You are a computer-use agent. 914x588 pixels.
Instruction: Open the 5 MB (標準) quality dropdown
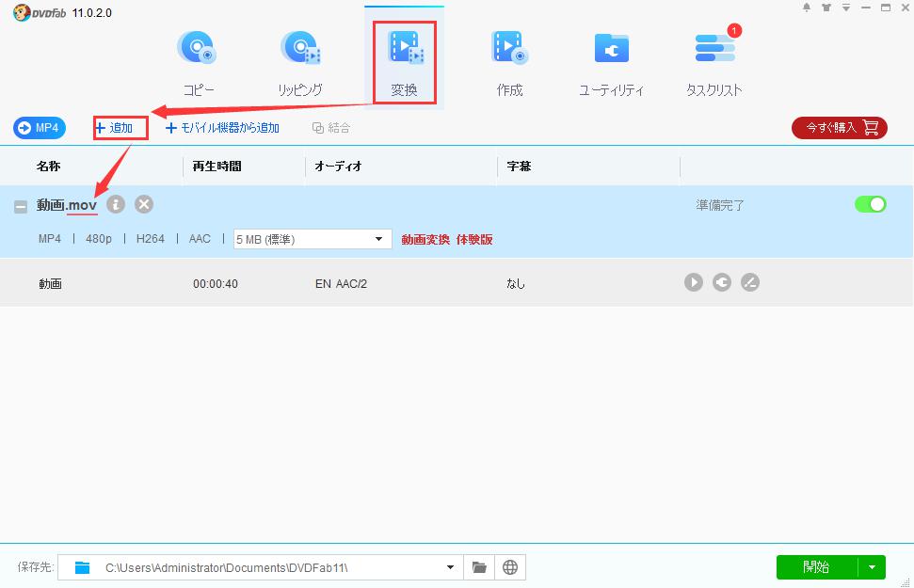coord(380,239)
